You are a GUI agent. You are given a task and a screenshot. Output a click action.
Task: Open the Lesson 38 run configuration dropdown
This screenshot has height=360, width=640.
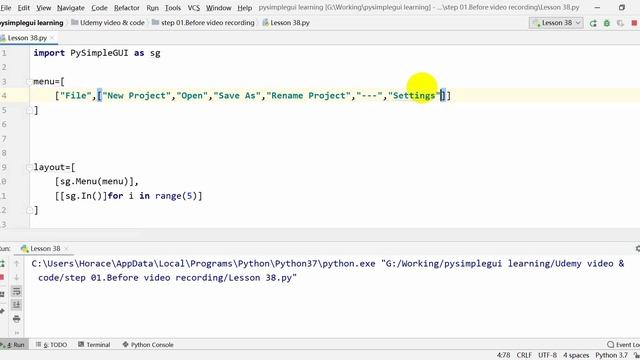pyautogui.click(x=556, y=23)
